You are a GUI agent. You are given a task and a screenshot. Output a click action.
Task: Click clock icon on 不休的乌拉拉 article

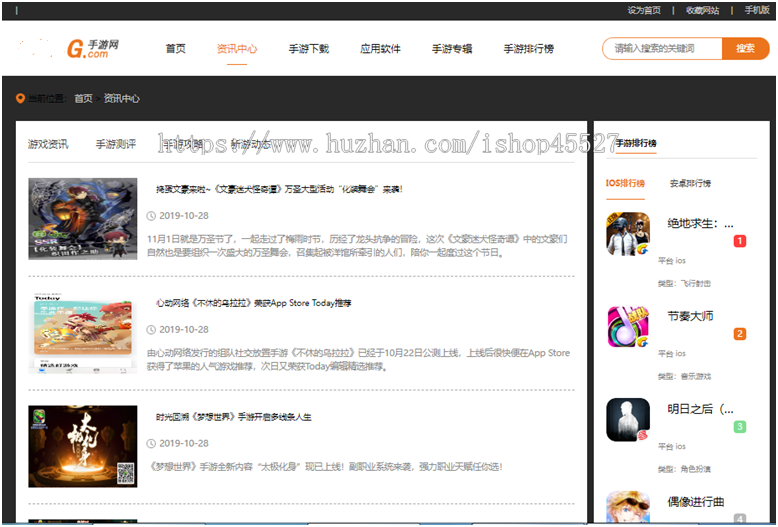(x=151, y=329)
